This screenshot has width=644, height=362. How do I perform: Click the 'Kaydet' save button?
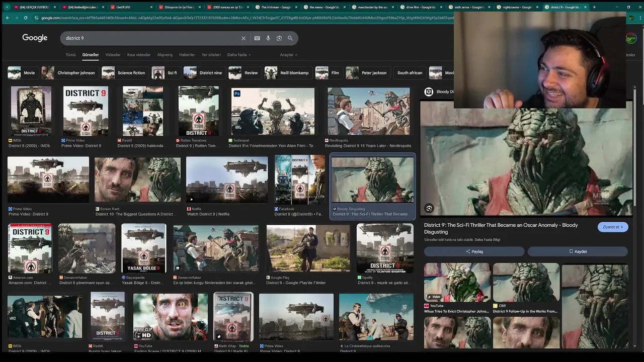point(578,251)
